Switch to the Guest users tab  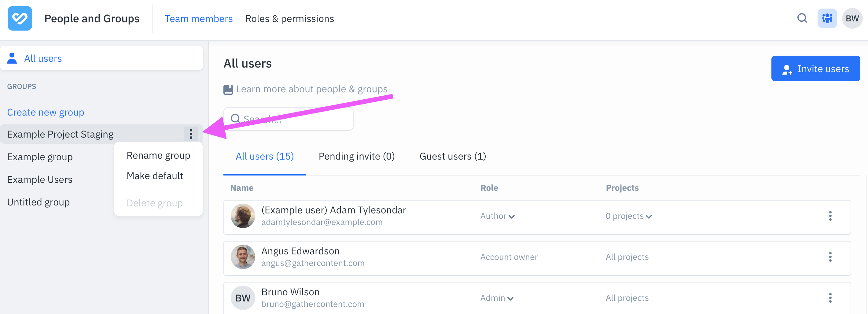(453, 156)
